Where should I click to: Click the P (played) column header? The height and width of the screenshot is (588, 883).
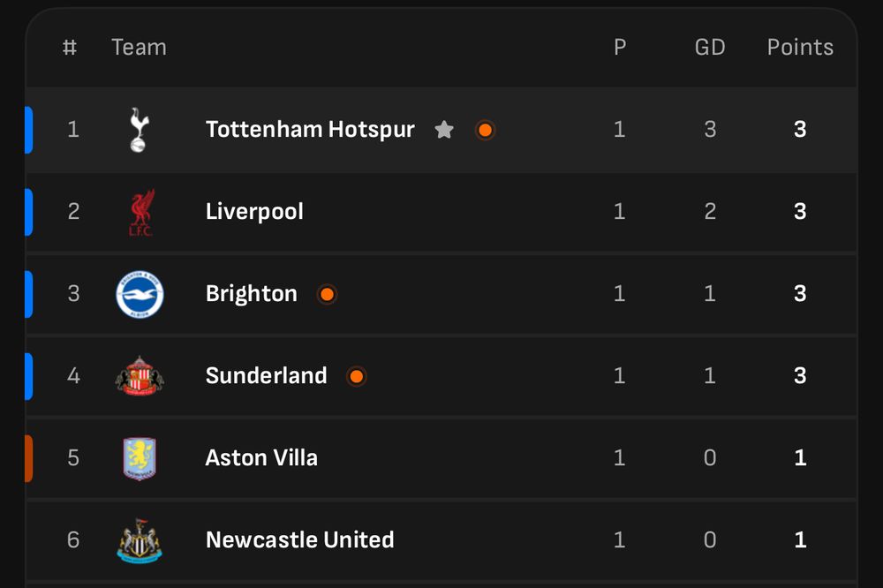pyautogui.click(x=620, y=48)
